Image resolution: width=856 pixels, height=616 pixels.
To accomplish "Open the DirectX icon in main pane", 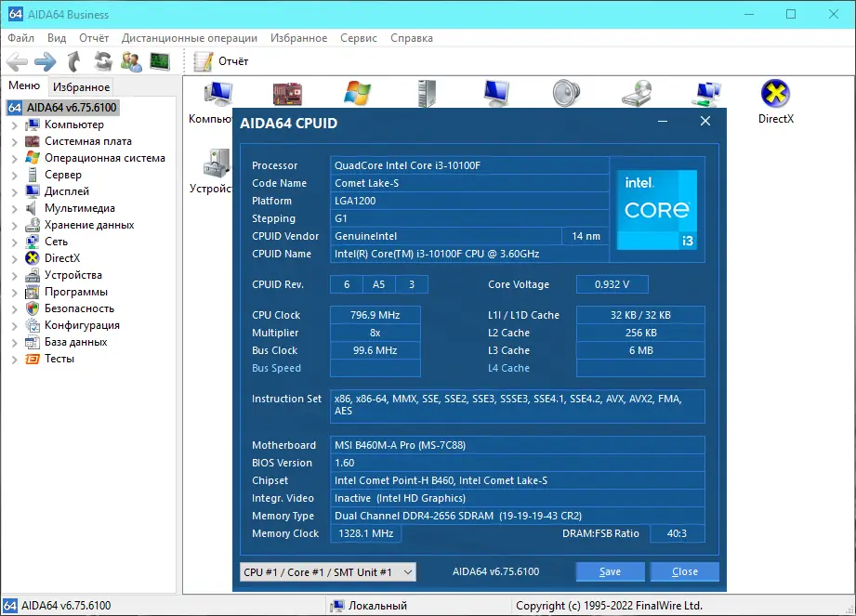I will 776,102.
